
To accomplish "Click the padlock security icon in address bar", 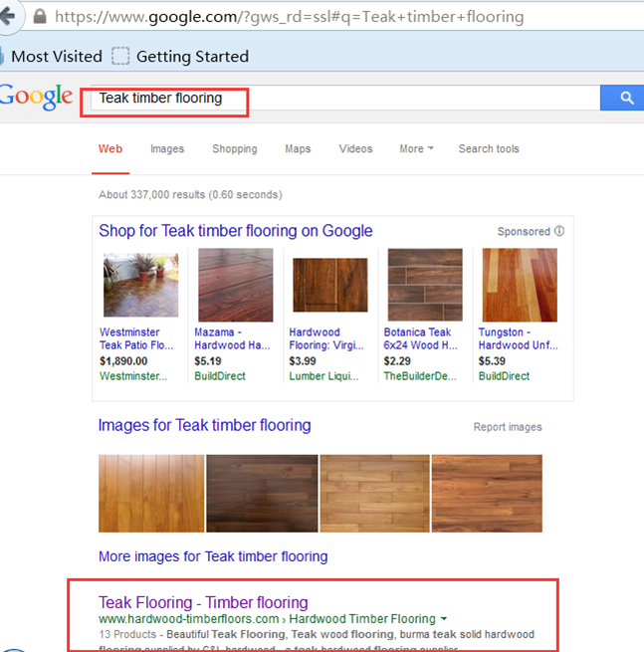I will [40, 17].
